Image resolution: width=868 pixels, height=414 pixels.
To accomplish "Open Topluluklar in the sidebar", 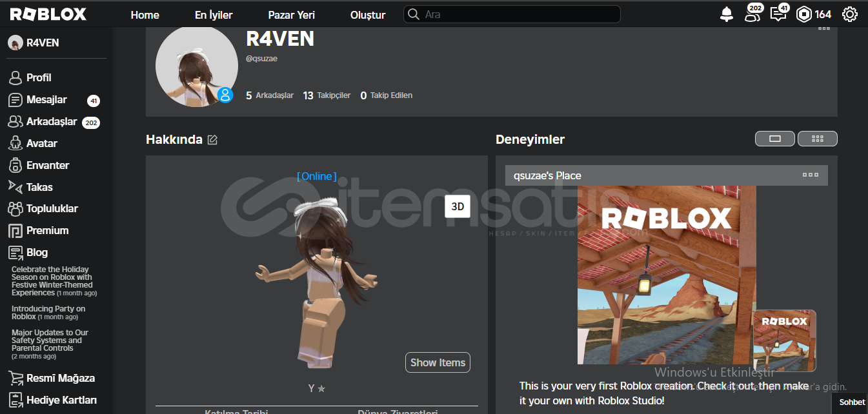I will click(x=52, y=209).
